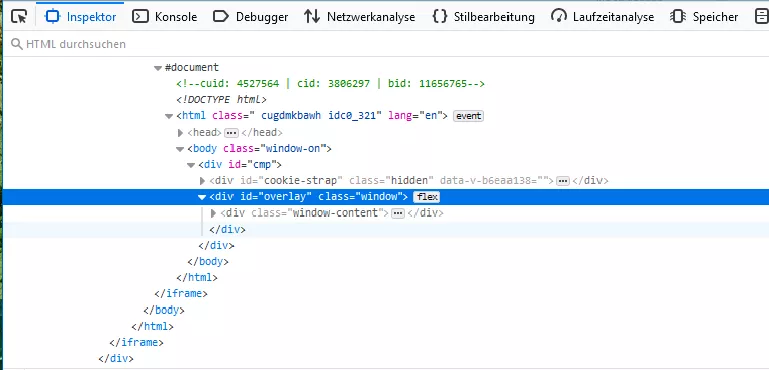Click ellipsis badge in window-content div

pyautogui.click(x=398, y=213)
